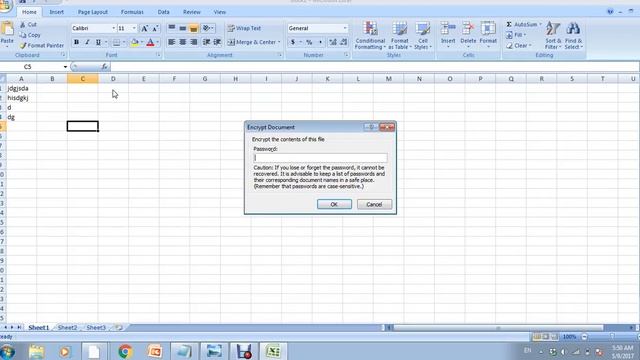Viewport: 640px width, 360px height.
Task: Switch to the Formulas tab
Action: pyautogui.click(x=132, y=12)
